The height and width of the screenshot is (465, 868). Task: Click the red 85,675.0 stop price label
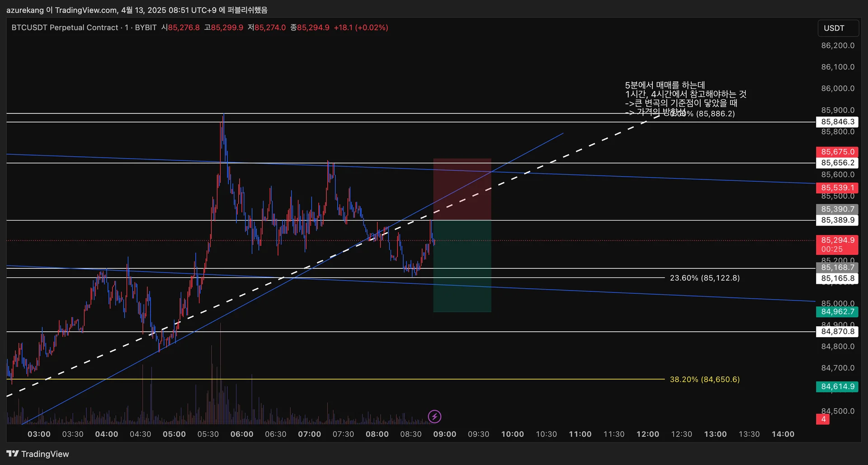click(x=837, y=152)
